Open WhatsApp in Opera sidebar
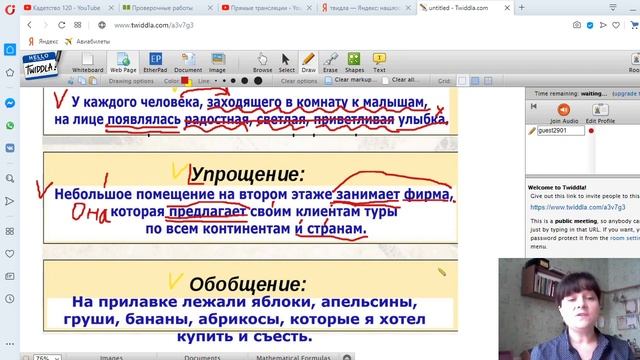 10,126
